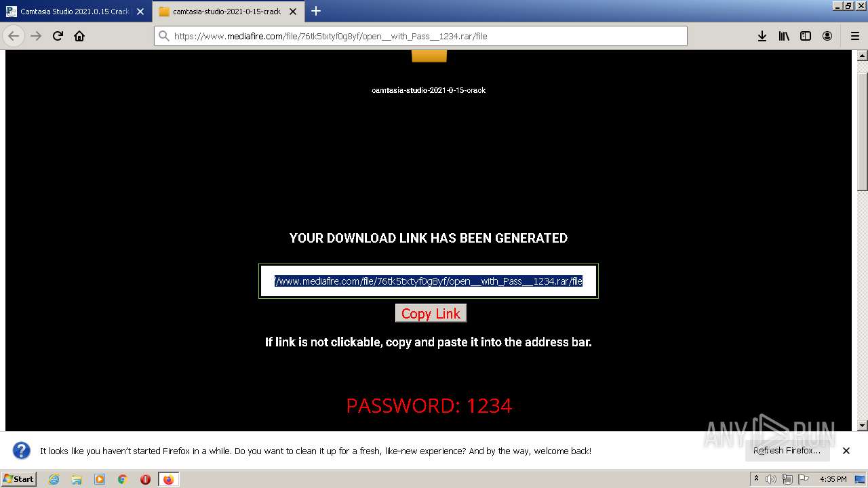Open the Firefox home page

point(79,36)
